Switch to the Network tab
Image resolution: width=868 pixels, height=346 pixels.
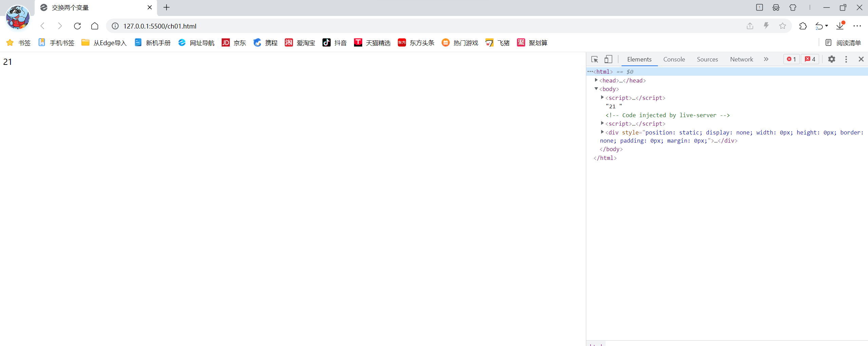click(x=742, y=59)
